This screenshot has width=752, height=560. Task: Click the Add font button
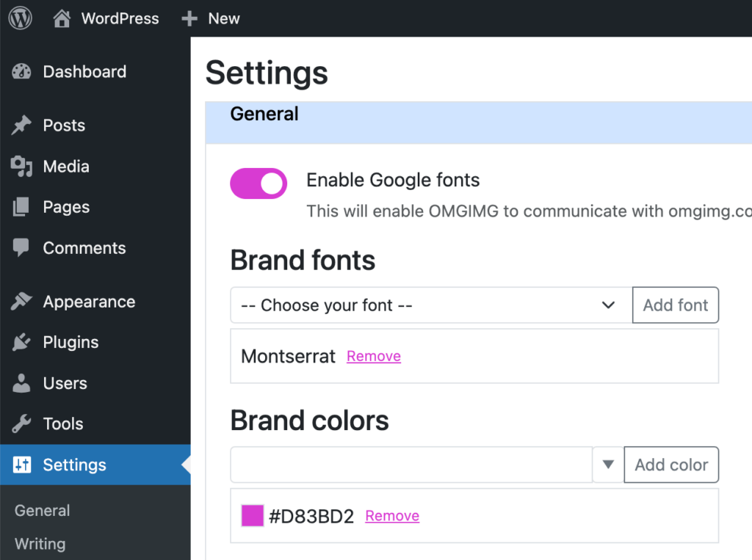coord(675,305)
